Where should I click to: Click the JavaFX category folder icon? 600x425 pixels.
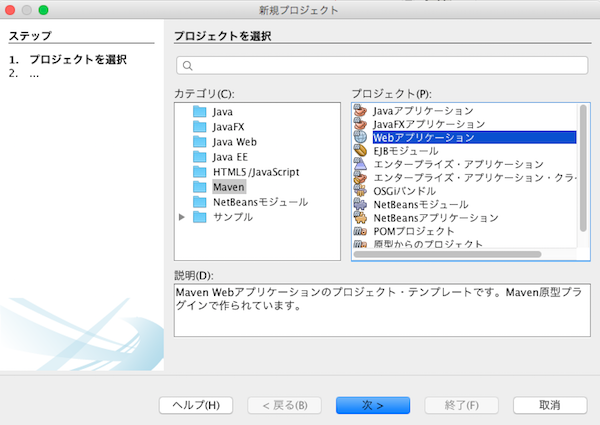click(199, 127)
